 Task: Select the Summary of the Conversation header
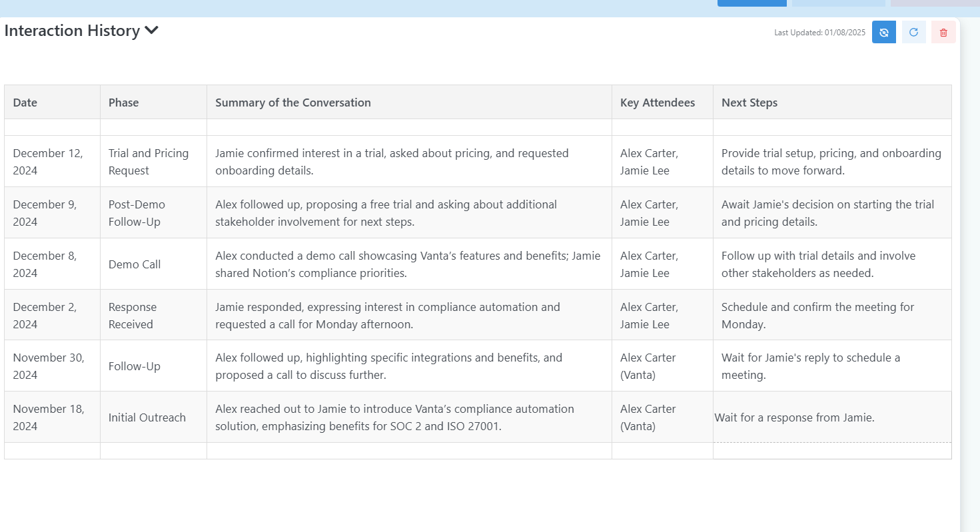[x=293, y=103]
